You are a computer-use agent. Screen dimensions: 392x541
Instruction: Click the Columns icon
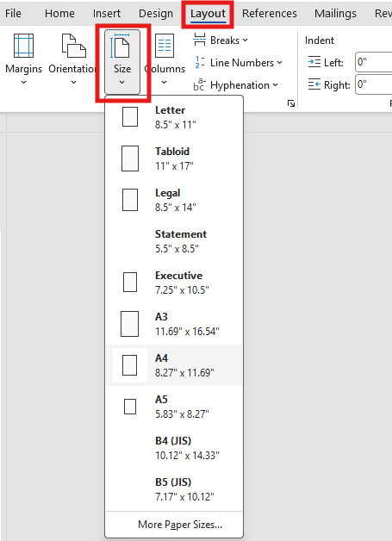click(165, 45)
